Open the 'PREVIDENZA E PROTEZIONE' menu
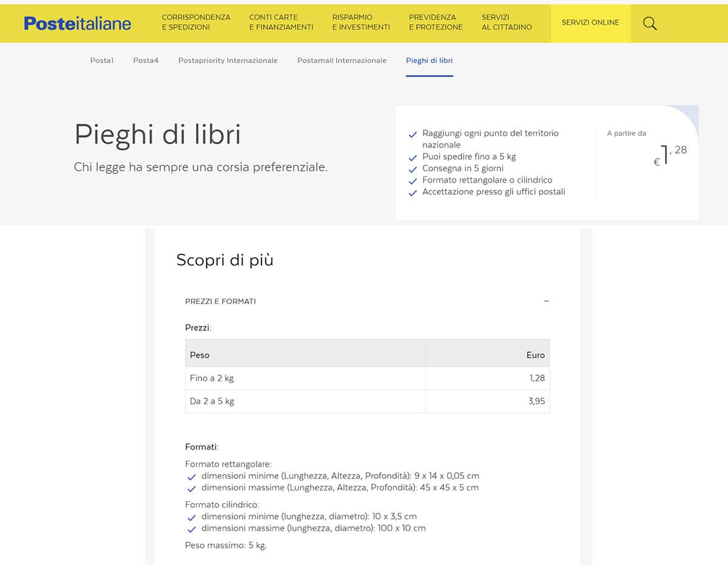 point(436,22)
